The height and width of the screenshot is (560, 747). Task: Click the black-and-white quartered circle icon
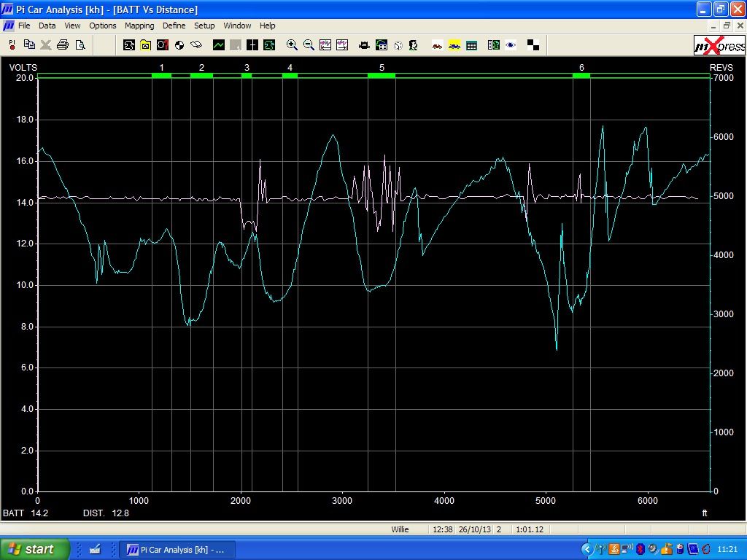point(179,44)
